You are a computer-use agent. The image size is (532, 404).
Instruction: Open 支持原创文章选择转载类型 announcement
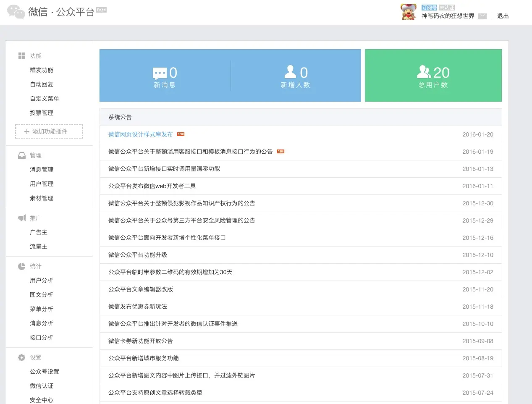155,393
